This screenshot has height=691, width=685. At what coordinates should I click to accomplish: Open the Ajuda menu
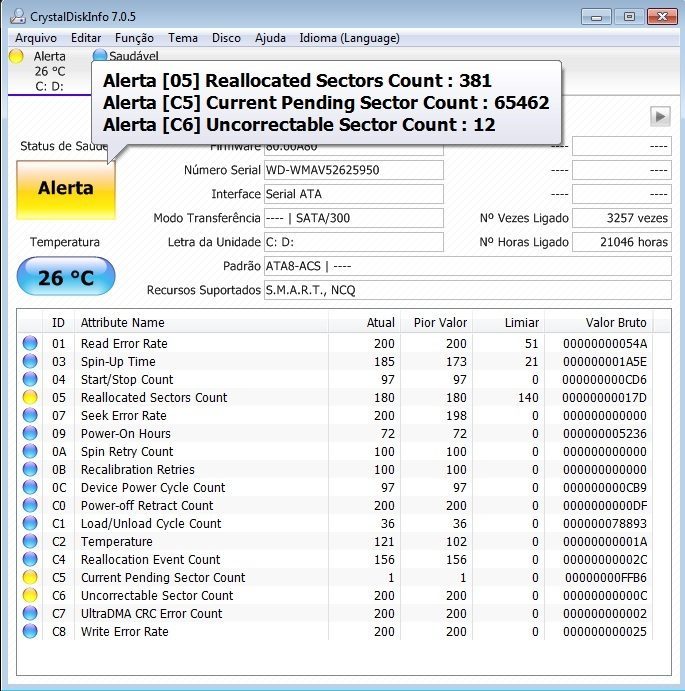[x=270, y=38]
